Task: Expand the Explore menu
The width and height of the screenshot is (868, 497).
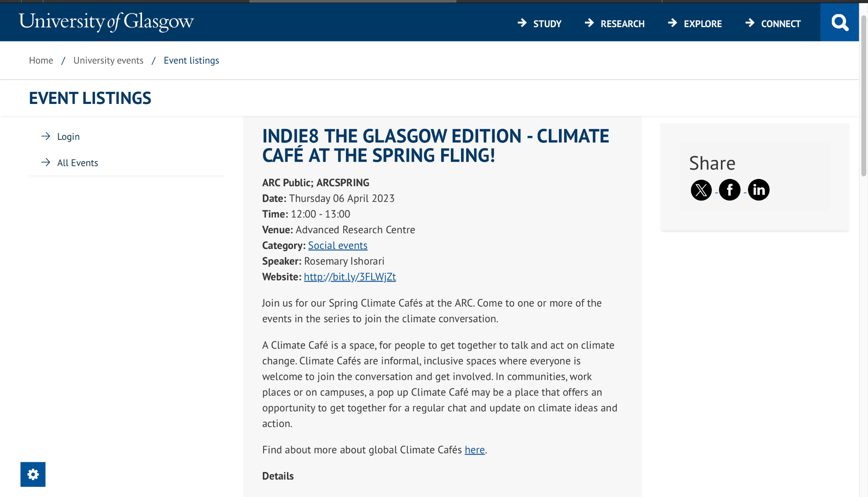Action: [695, 24]
